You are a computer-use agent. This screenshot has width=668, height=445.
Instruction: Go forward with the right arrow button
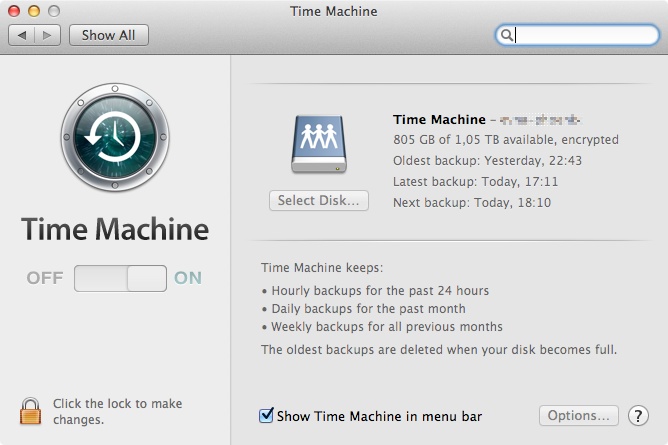click(x=47, y=35)
